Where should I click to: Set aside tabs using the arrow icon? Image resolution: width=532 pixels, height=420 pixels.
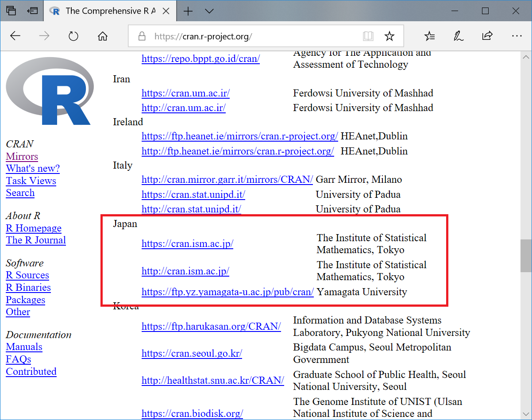point(32,11)
